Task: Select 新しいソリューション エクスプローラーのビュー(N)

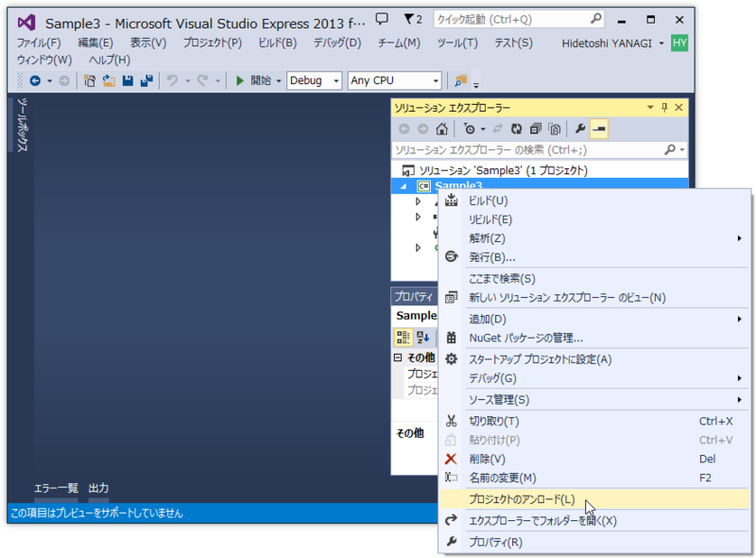Action: coord(594,298)
